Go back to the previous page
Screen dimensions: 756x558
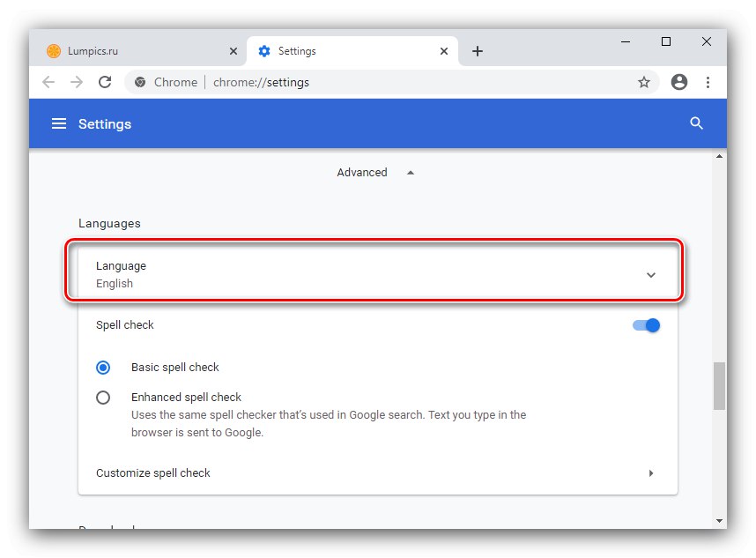pos(48,82)
